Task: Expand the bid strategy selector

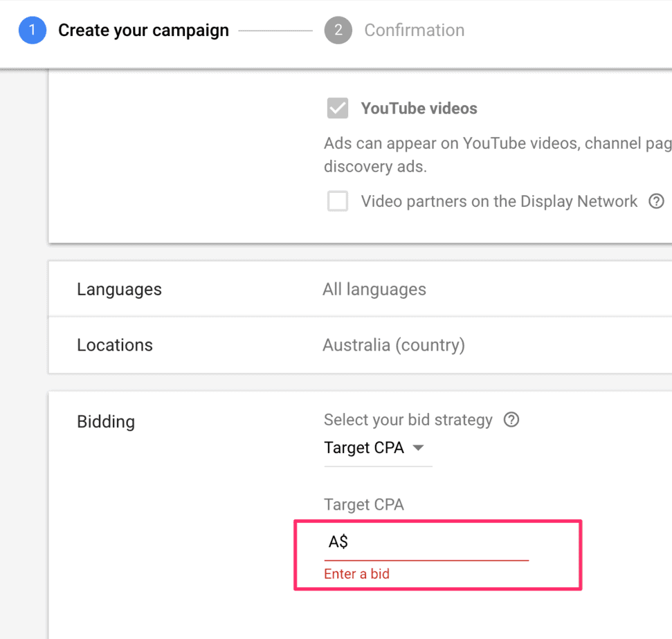Action: pos(377,448)
